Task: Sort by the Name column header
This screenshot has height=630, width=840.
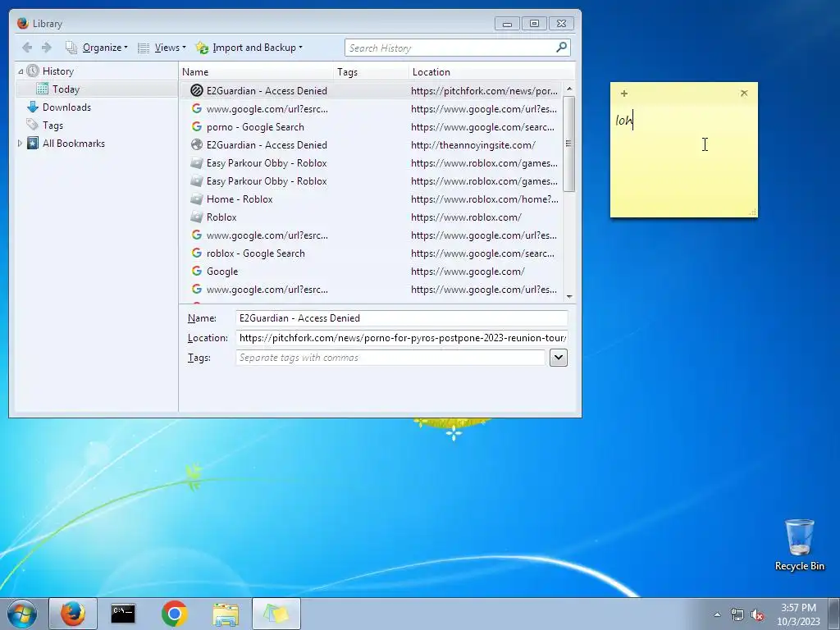Action: point(256,72)
